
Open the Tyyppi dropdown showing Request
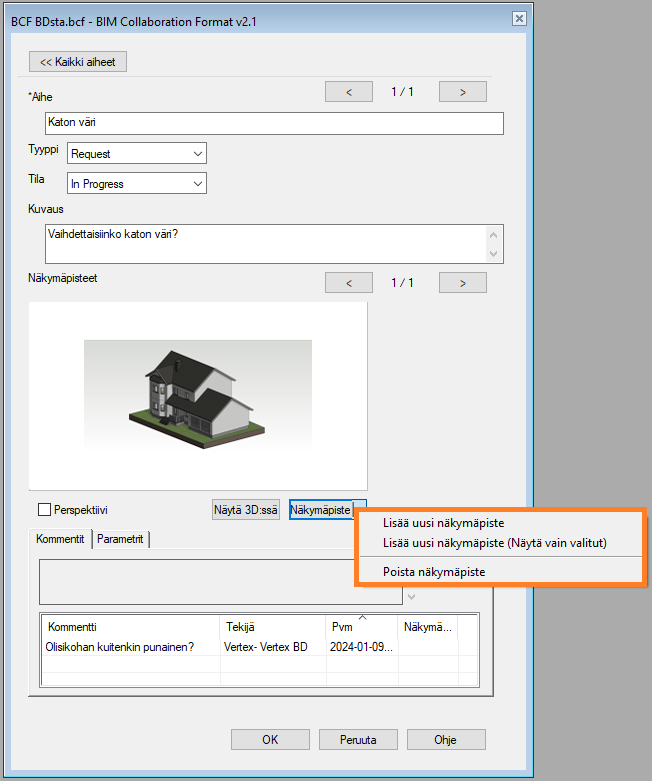pyautogui.click(x=136, y=154)
